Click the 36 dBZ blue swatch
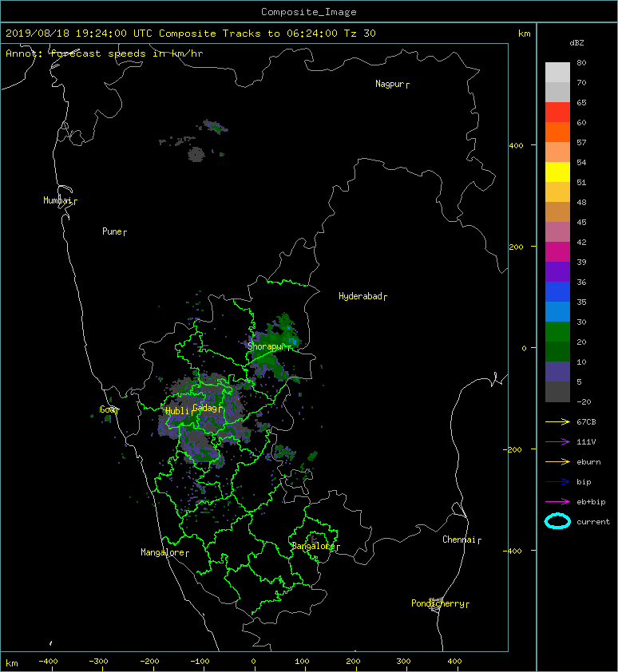 click(x=557, y=291)
